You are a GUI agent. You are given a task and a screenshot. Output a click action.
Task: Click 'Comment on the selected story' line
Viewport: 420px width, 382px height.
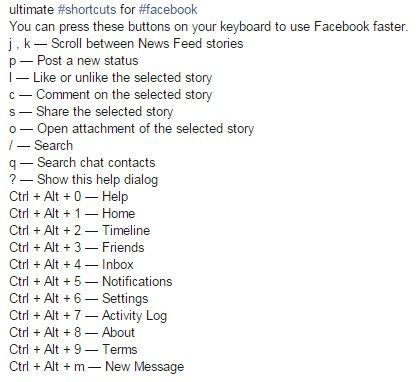coord(110,95)
